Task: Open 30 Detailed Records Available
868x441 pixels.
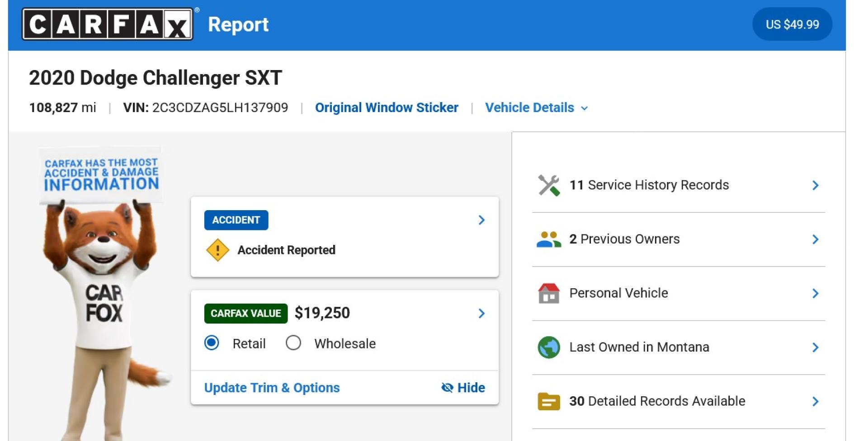Action: click(x=679, y=402)
